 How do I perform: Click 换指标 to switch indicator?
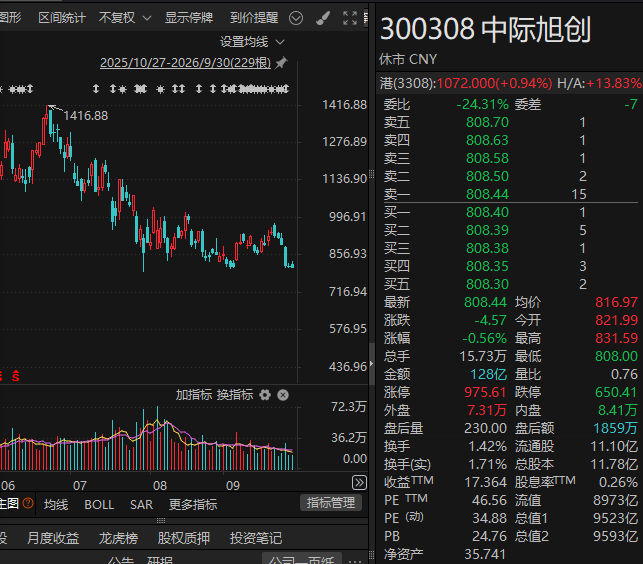235,395
